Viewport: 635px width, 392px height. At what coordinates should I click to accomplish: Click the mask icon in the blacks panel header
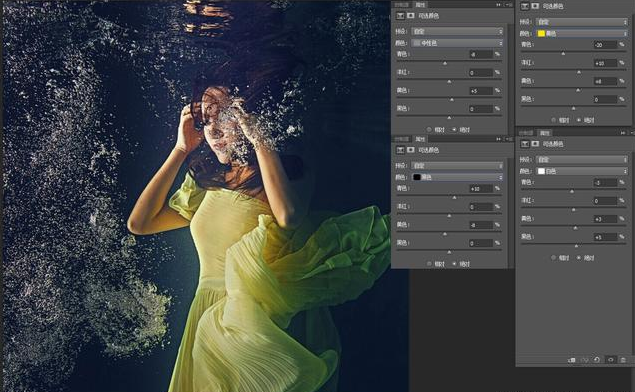click(x=411, y=150)
